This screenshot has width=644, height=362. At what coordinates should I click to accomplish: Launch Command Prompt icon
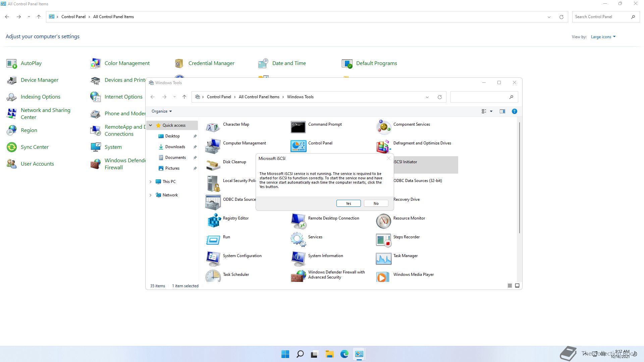298,127
